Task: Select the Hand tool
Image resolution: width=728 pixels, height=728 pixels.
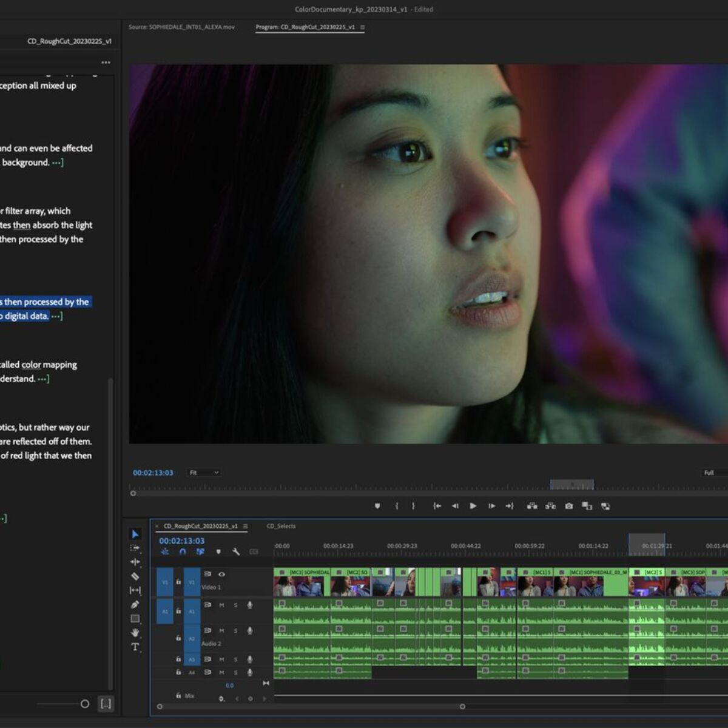Action: coord(135,632)
